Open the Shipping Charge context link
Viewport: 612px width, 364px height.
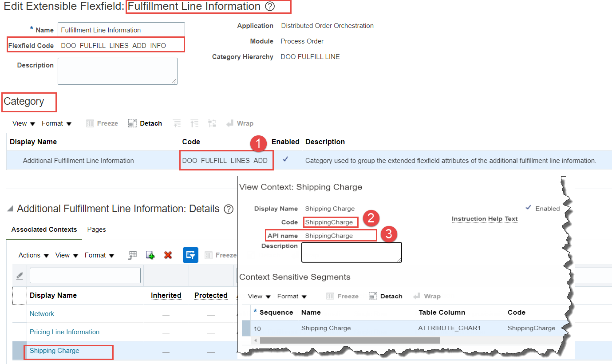point(54,351)
